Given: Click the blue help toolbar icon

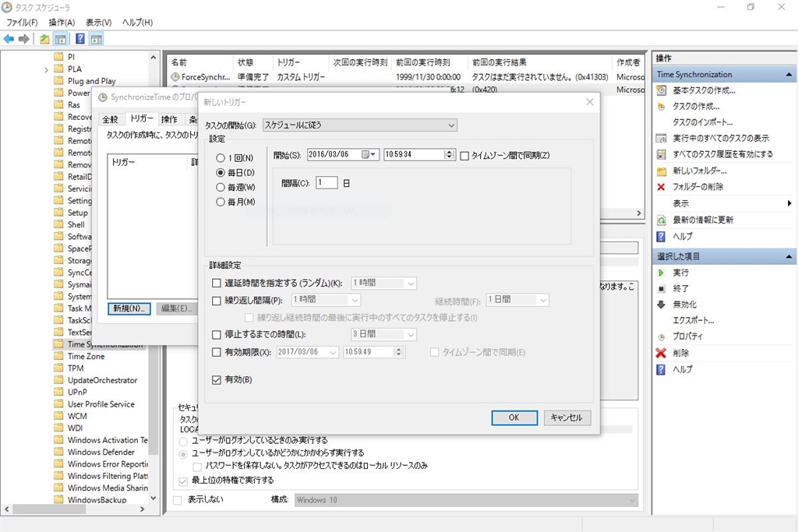Looking at the screenshot, I should coord(80,39).
